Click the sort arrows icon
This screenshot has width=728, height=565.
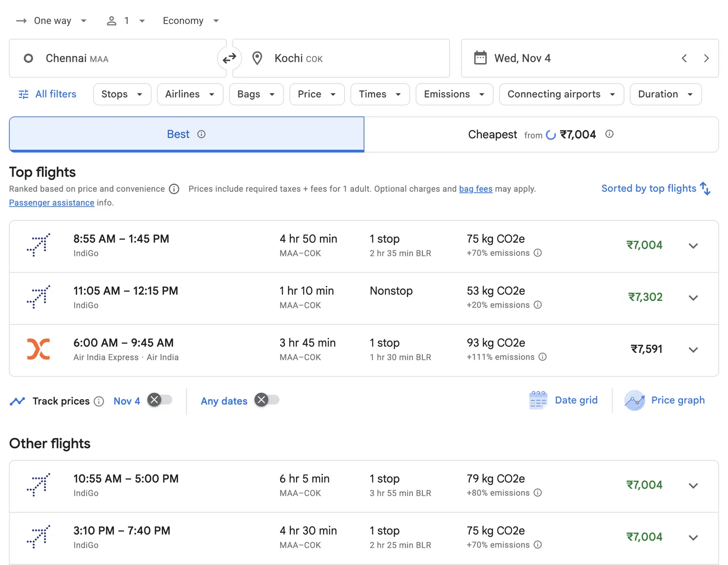tap(705, 188)
